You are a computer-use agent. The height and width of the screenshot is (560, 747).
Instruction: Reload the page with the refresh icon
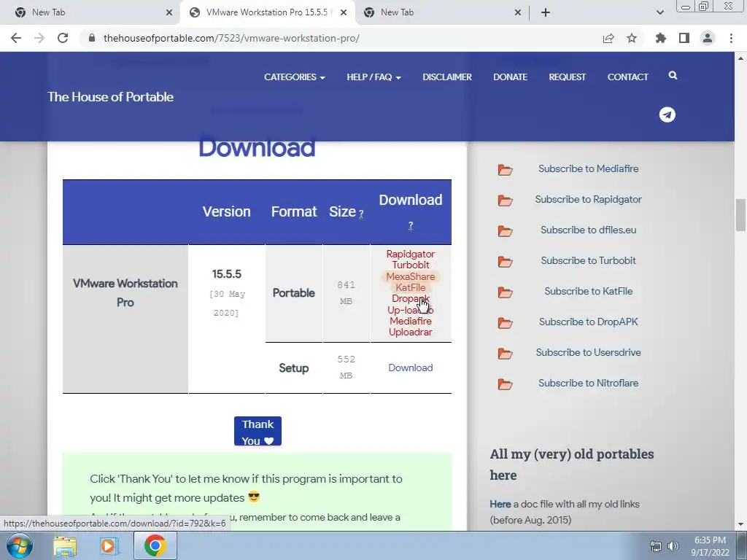click(63, 38)
